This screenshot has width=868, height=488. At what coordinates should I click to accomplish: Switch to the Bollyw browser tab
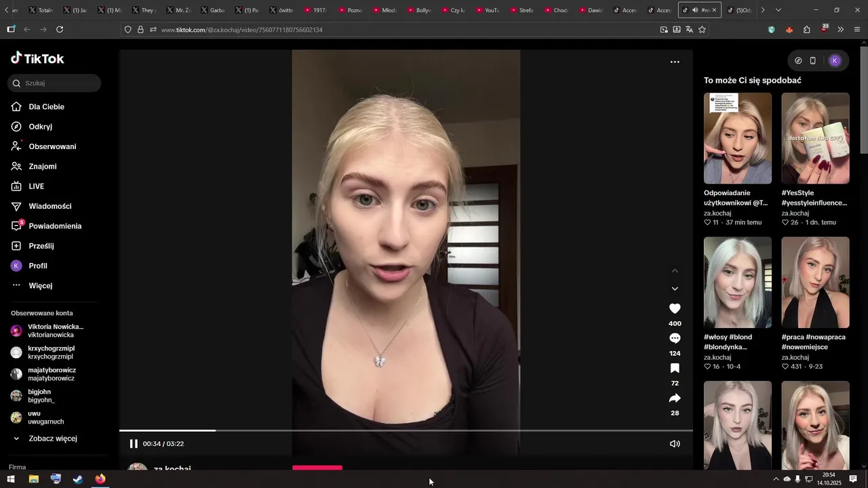[418, 10]
